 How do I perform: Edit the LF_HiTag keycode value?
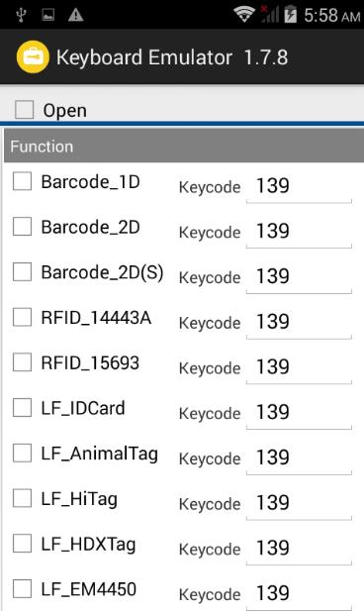click(299, 503)
